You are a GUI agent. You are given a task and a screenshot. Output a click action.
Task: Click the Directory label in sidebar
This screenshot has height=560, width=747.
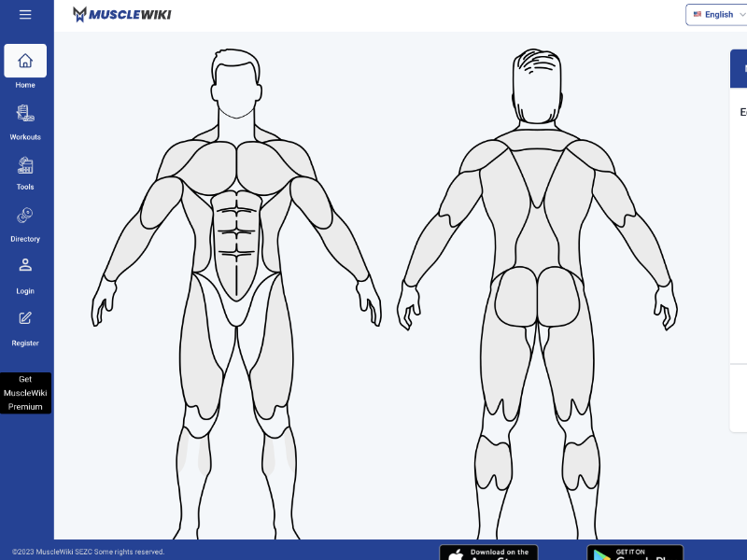coord(25,239)
